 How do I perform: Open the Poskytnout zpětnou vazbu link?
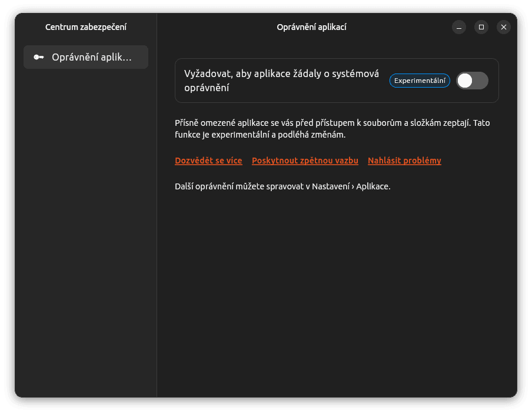click(x=305, y=161)
